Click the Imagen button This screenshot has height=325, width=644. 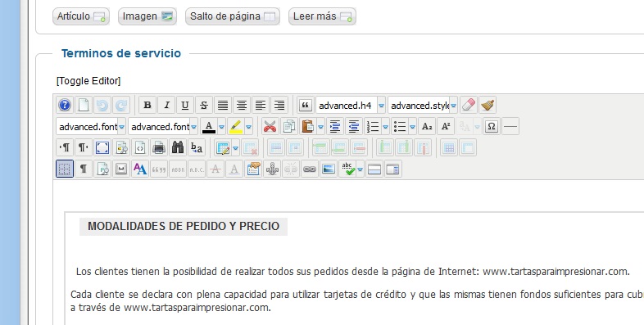(x=147, y=16)
